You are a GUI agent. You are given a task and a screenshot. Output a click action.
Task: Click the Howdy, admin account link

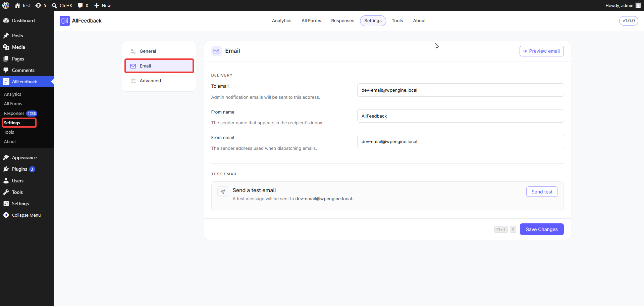tap(619, 5)
